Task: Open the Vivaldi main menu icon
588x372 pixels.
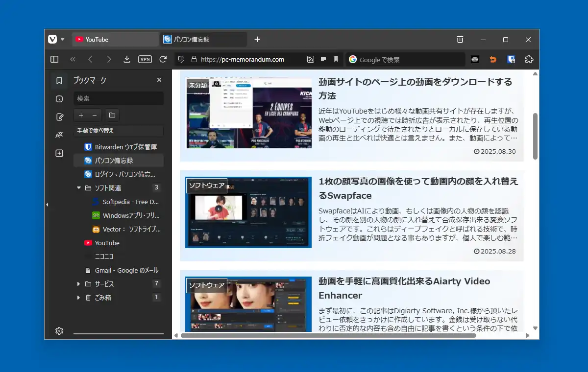Action: pyautogui.click(x=53, y=39)
